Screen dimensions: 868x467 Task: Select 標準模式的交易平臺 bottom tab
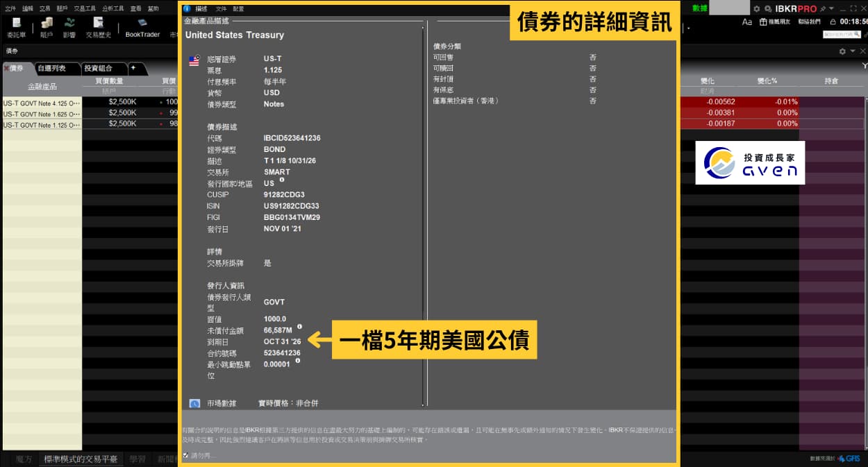coord(81,459)
